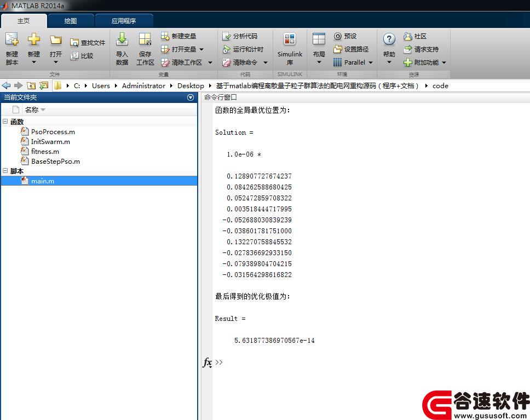Screen dimensions: 530x420
Task: Click the 命令行窗口 (Command Window) title
Action: 221,97
